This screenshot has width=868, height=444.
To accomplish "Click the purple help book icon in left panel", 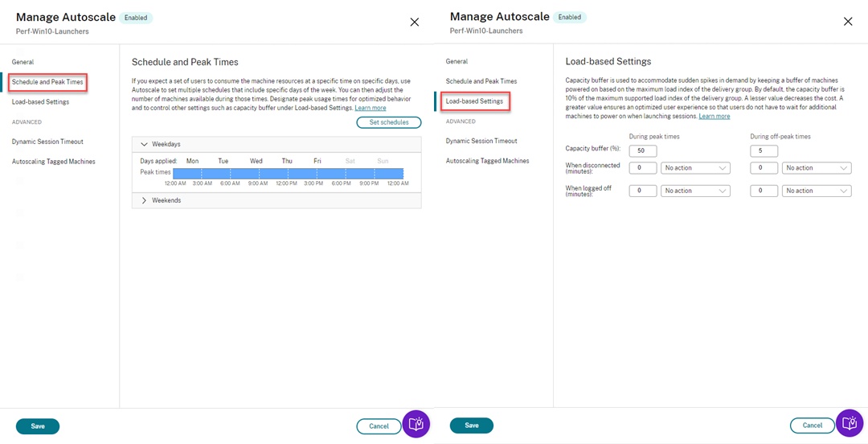I will (416, 424).
